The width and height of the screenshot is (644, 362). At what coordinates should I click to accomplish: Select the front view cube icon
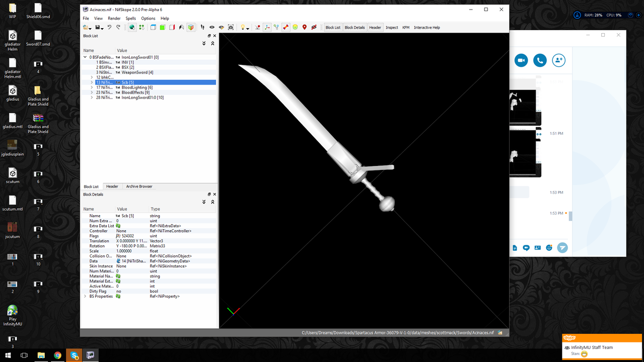(x=153, y=27)
